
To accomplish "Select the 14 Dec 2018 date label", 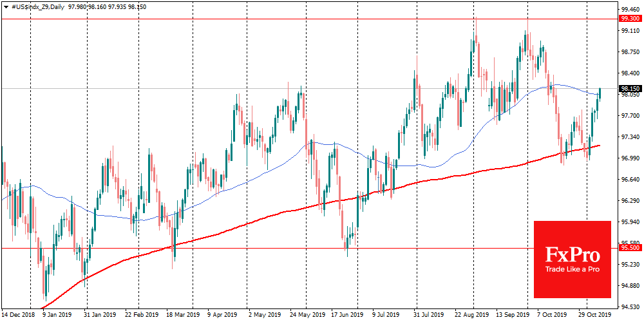I will click(x=19, y=316).
